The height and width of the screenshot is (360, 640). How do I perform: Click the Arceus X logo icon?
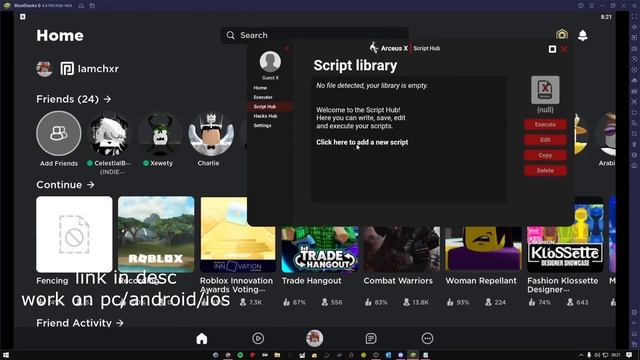373,48
